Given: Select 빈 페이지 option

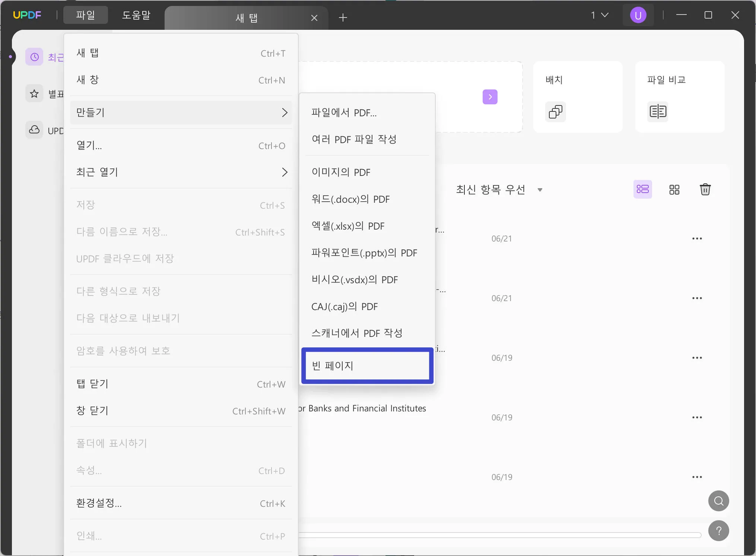Looking at the screenshot, I should (367, 366).
